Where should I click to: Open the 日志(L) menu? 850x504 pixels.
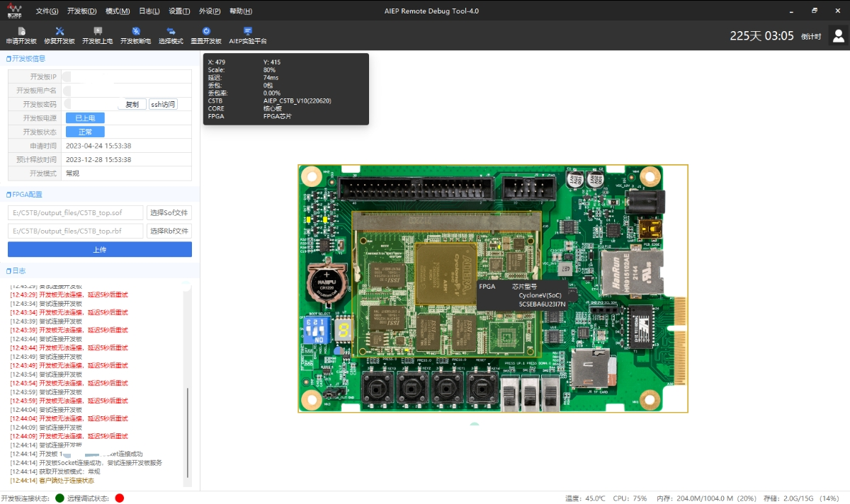tap(149, 11)
